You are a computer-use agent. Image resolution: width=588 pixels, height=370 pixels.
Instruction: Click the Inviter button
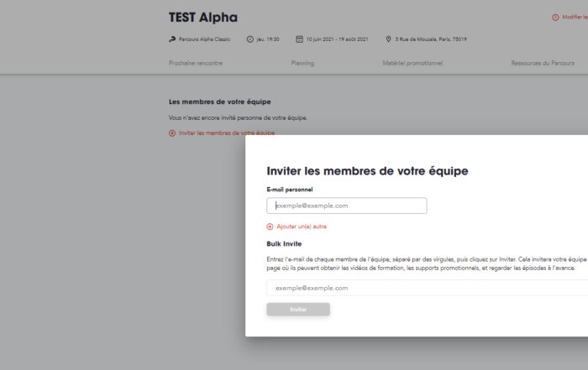298,310
